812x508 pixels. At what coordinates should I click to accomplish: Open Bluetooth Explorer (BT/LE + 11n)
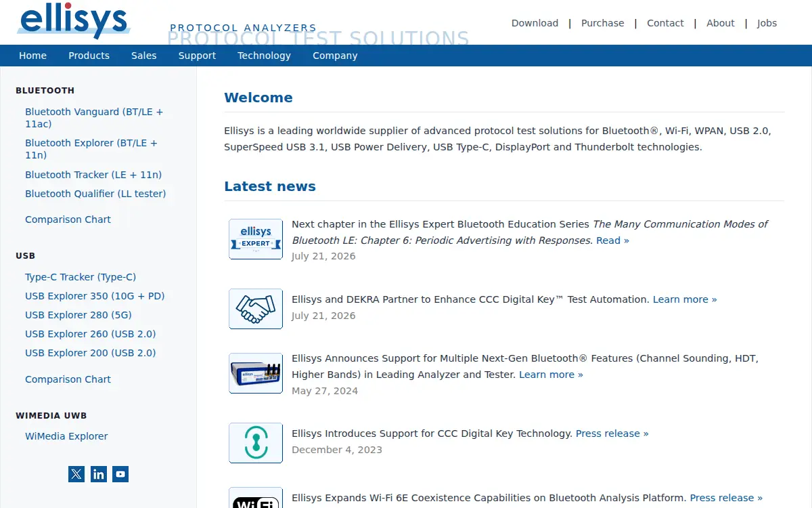pyautogui.click(x=91, y=149)
